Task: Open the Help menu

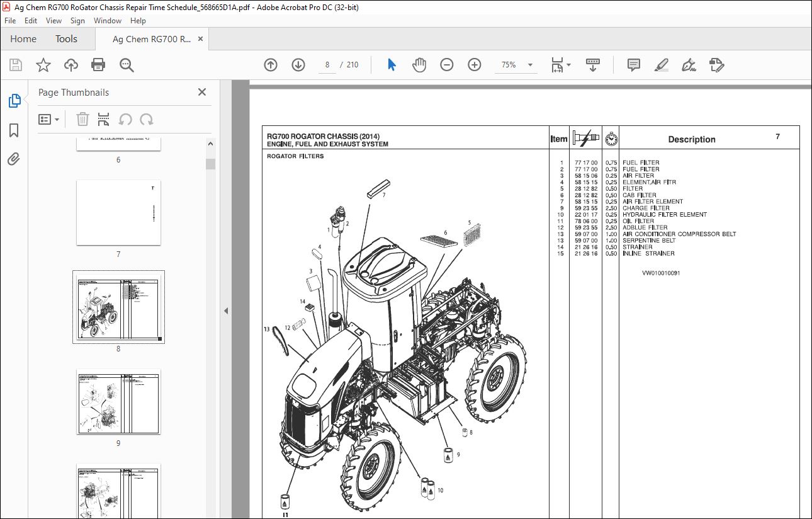Action: click(x=138, y=21)
